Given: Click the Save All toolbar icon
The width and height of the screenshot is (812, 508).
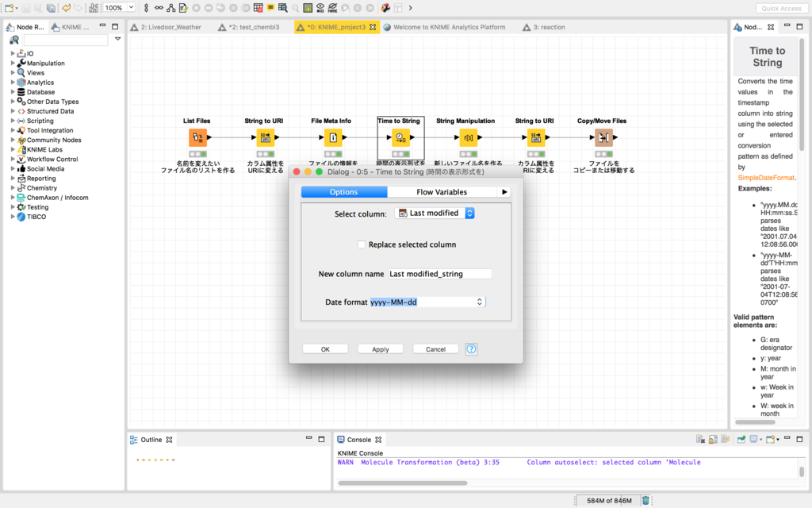Looking at the screenshot, I should 51,8.
